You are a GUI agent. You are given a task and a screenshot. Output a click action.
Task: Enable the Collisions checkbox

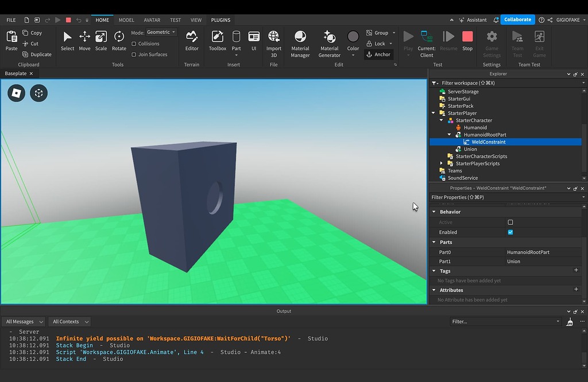pyautogui.click(x=134, y=44)
